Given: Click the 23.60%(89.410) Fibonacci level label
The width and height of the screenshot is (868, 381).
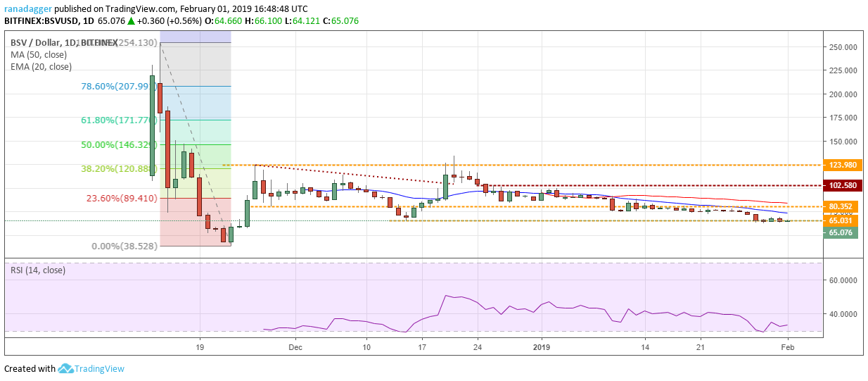Looking at the screenshot, I should [122, 198].
